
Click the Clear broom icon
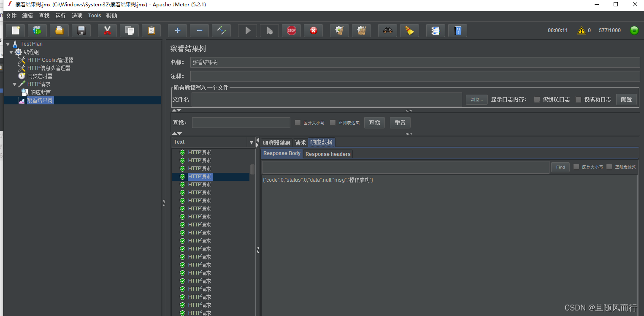coord(339,30)
